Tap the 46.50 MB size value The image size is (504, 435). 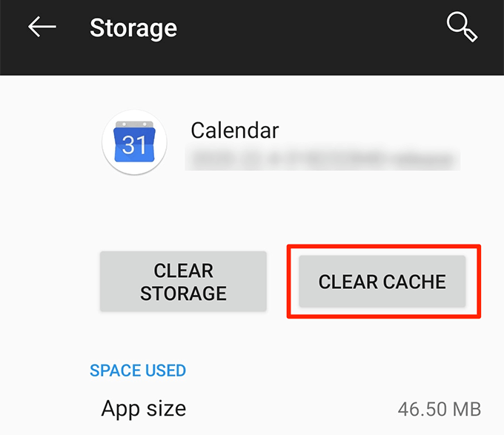[x=440, y=409]
